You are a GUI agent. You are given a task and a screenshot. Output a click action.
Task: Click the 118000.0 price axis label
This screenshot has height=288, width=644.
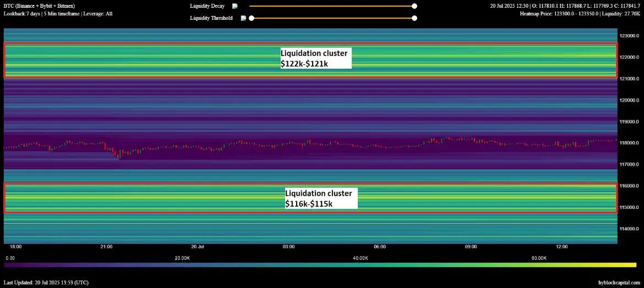tap(629, 143)
